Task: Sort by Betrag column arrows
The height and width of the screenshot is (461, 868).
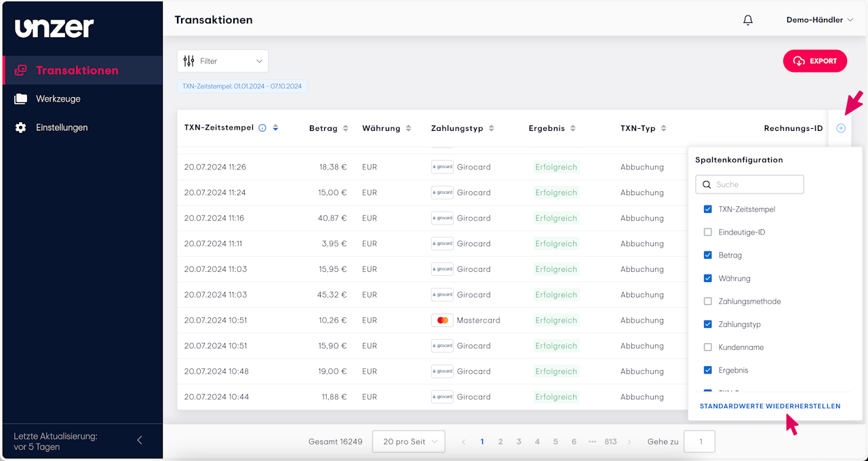Action: tap(345, 128)
